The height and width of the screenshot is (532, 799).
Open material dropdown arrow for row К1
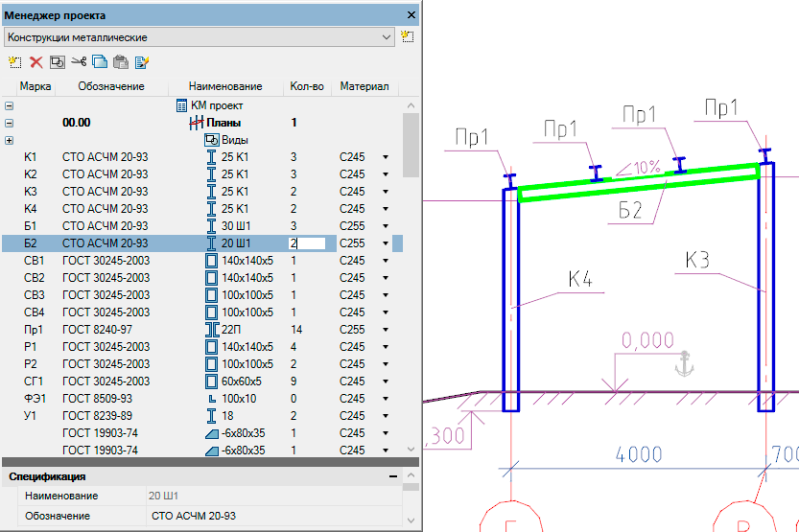[386, 157]
